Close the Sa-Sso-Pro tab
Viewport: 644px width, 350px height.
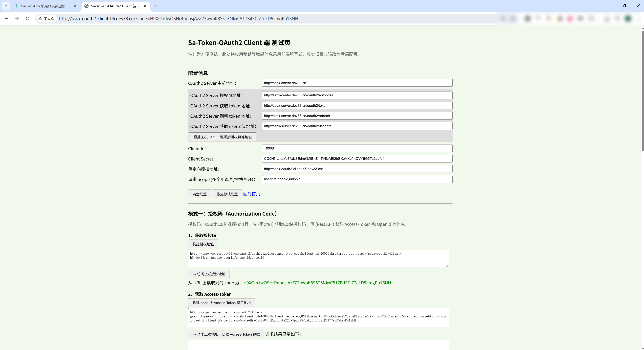tap(75, 6)
